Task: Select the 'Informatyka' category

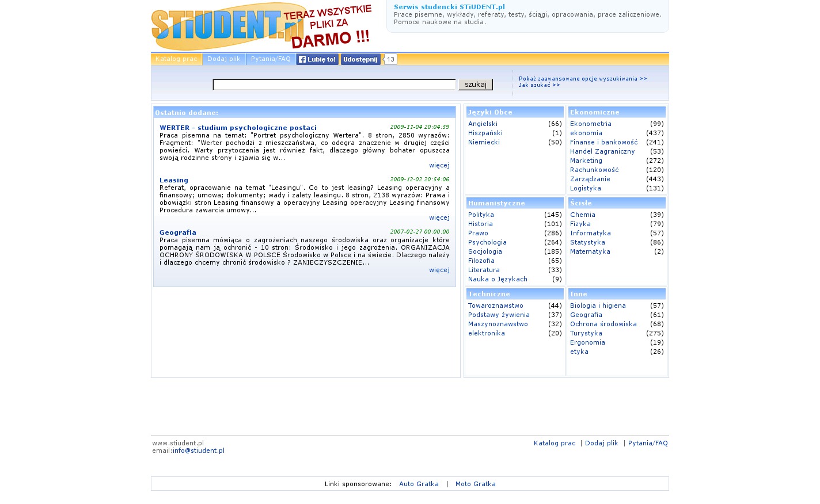Action: (x=590, y=233)
